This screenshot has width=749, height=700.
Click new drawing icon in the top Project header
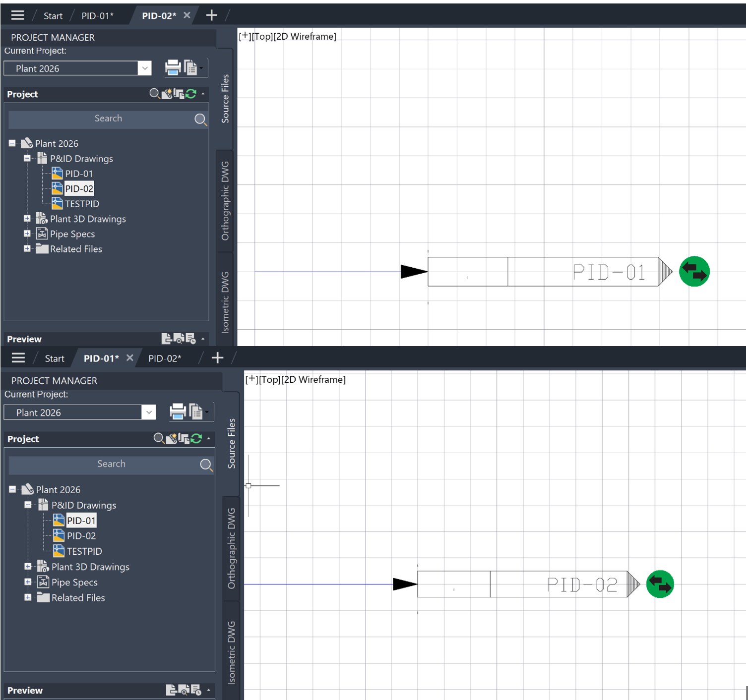tap(167, 94)
